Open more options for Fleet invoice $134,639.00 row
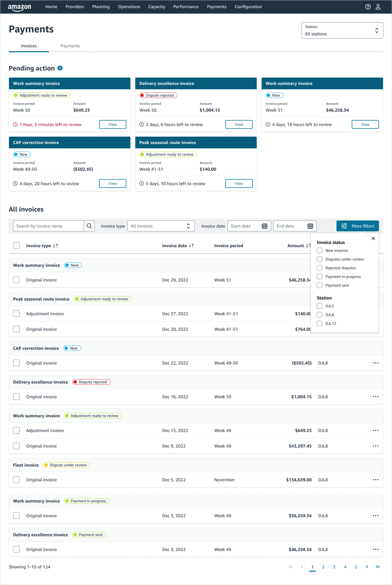392x585 pixels. pyautogui.click(x=376, y=480)
